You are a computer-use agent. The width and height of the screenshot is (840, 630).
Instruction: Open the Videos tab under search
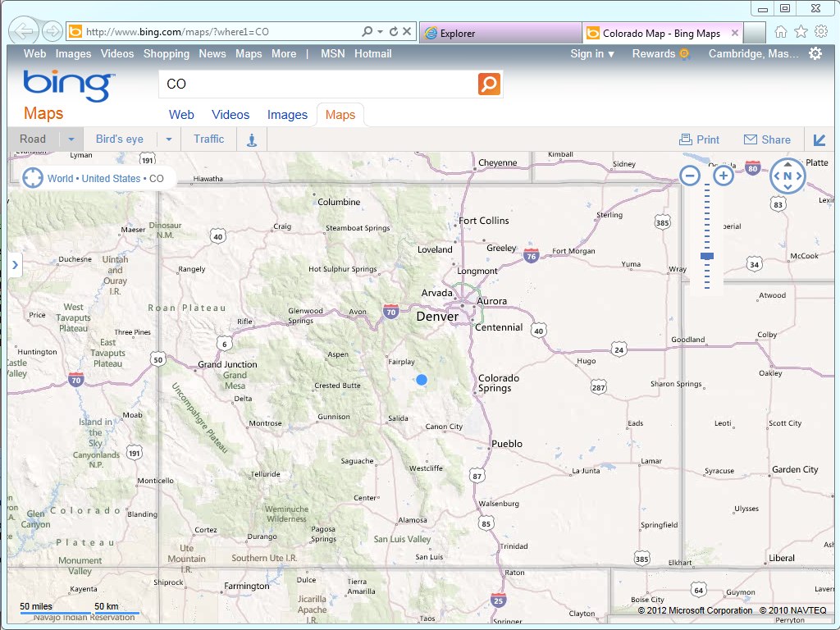[x=231, y=115]
